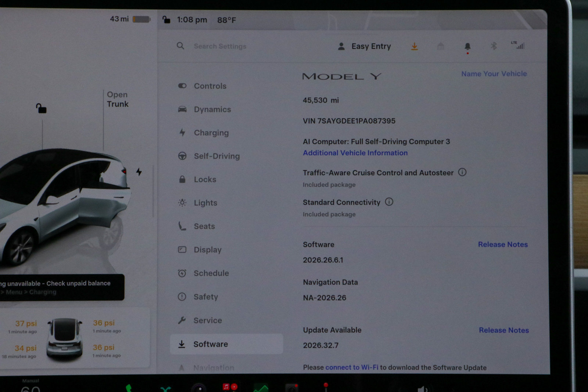Image resolution: width=588 pixels, height=392 pixels.
Task: Tap Open Trunk on the car view
Action: coord(118,99)
